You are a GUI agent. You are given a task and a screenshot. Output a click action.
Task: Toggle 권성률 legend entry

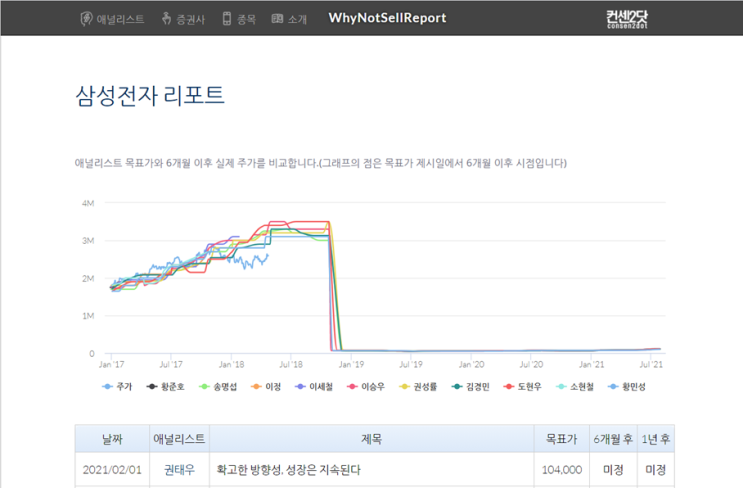[418, 387]
